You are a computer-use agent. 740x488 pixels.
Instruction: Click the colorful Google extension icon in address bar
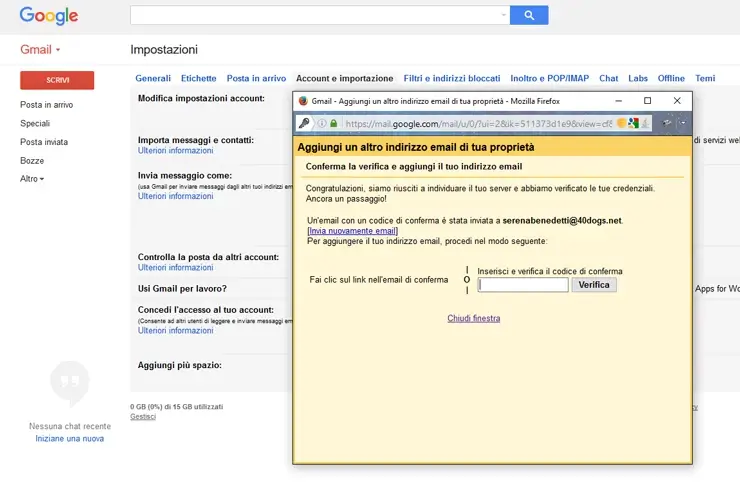(x=633, y=123)
